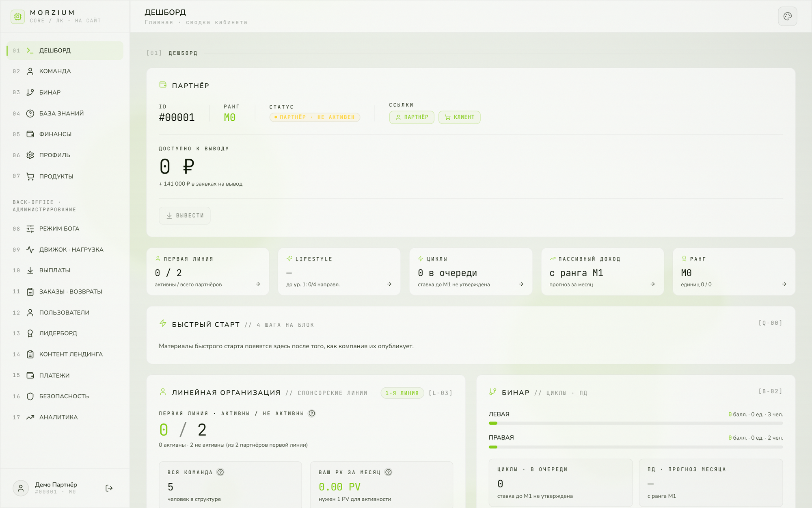Select ДВИЖОК · НАГРУЗКА menu item
Viewport: 812px width, 508px height.
click(65, 250)
